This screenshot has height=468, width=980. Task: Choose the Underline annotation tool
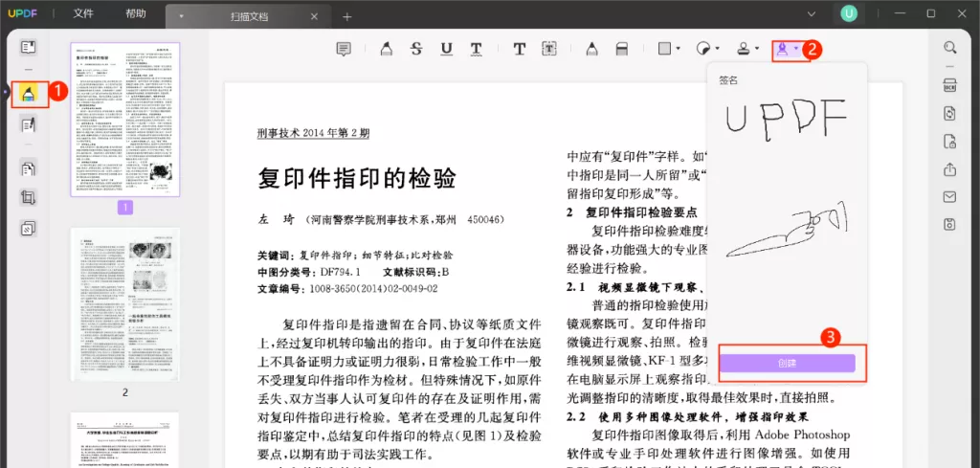click(446, 48)
